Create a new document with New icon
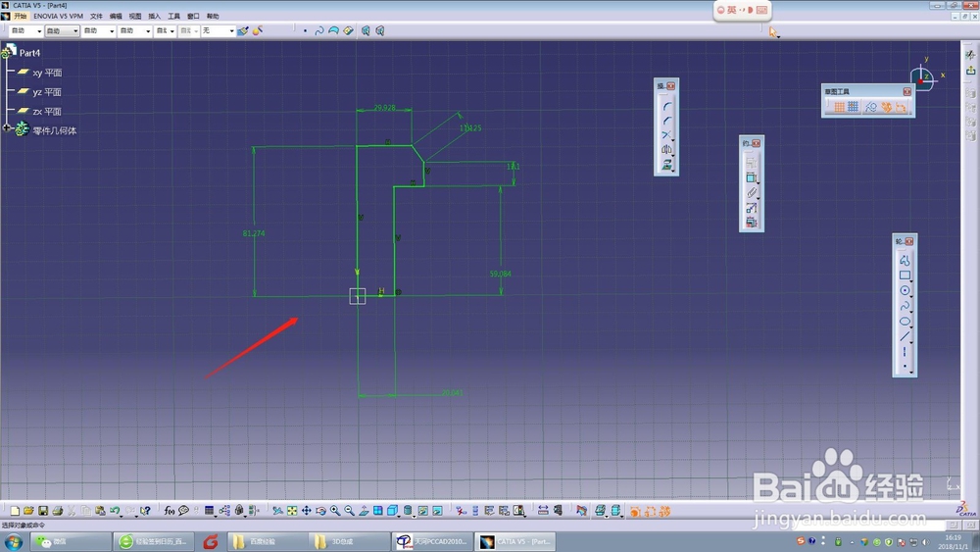Screen dimensions: 980x552 [15, 511]
